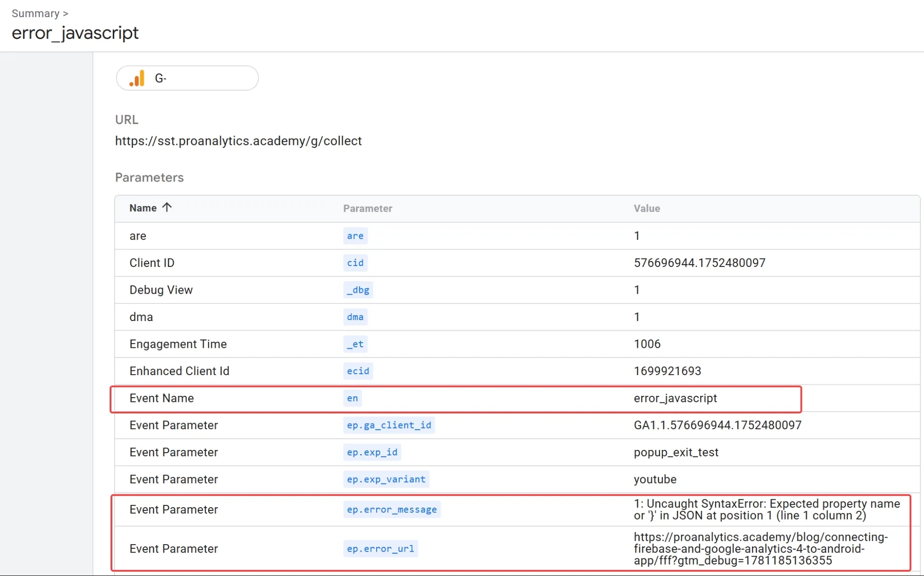
Task: Click the dma row name
Action: [x=141, y=317]
